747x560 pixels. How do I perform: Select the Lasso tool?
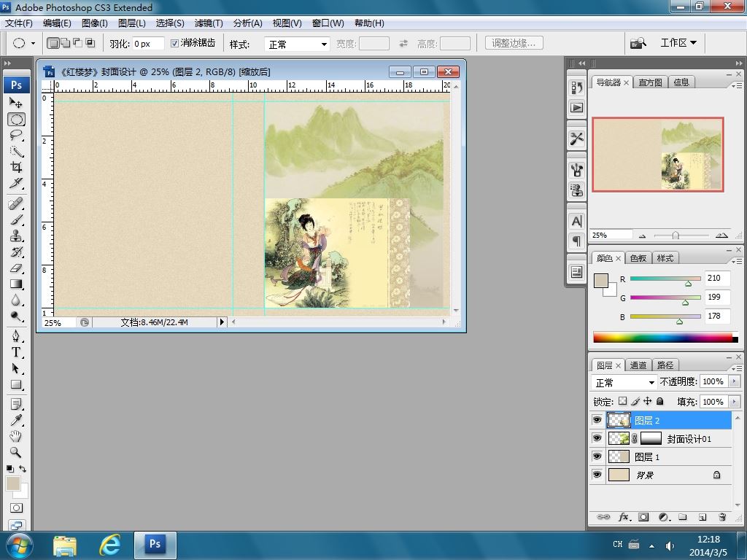tap(16, 136)
